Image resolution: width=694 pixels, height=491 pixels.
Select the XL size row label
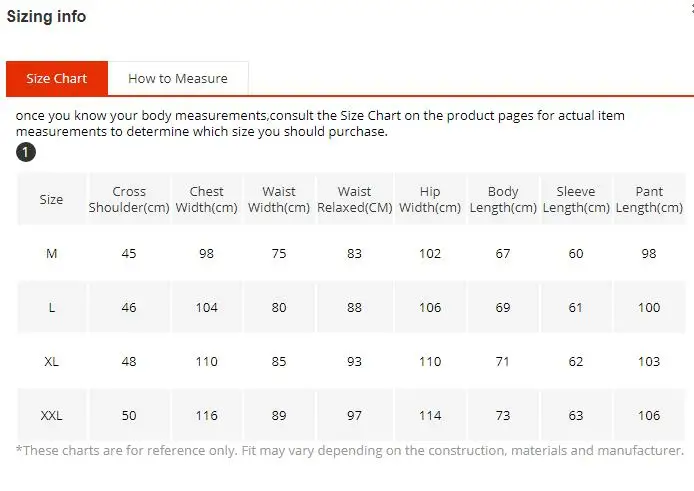[51, 362]
